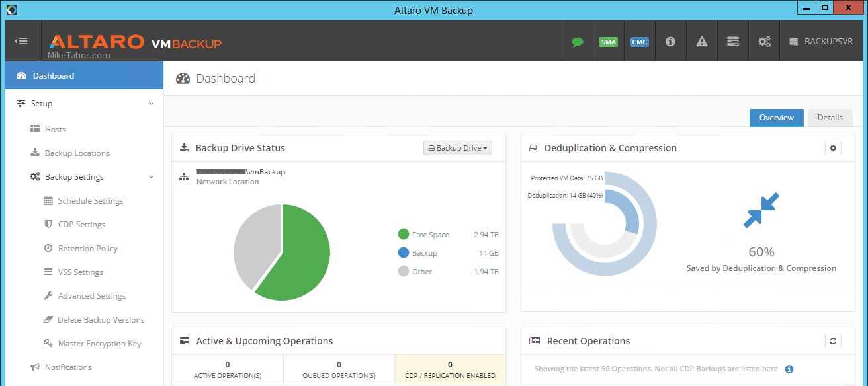Open Deduplication & Compression gear settings
868x386 pixels.
point(833,148)
